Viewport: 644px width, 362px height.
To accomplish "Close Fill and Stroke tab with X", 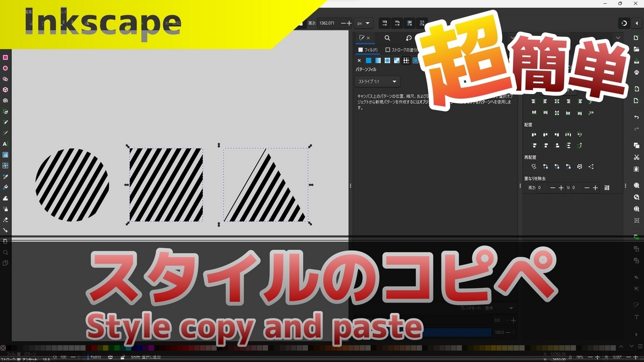I will [368, 38].
